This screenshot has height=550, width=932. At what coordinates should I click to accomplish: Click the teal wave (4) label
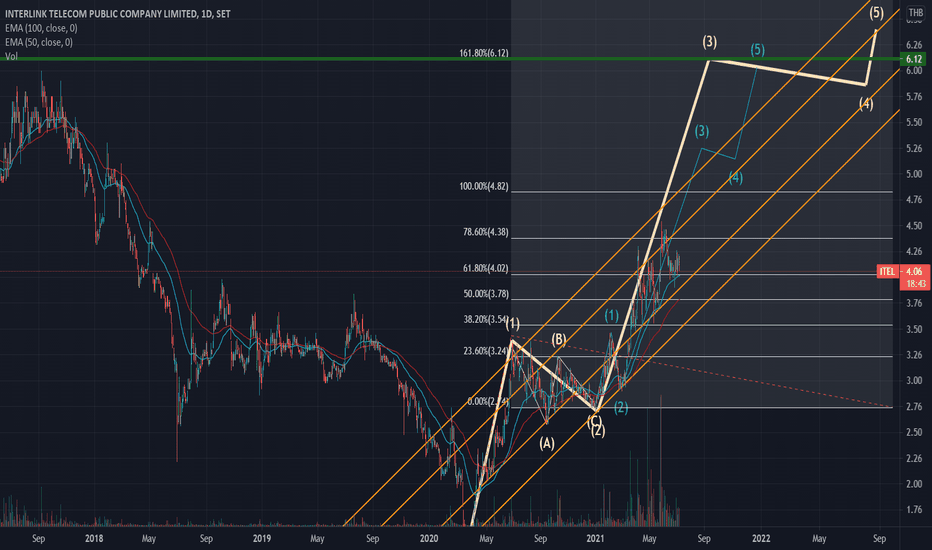pos(736,177)
